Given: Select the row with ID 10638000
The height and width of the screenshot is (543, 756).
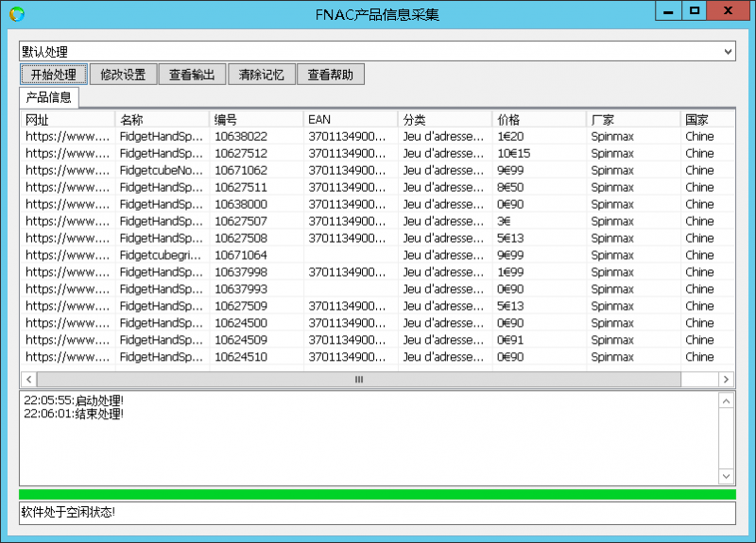Looking at the screenshot, I should click(x=378, y=204).
